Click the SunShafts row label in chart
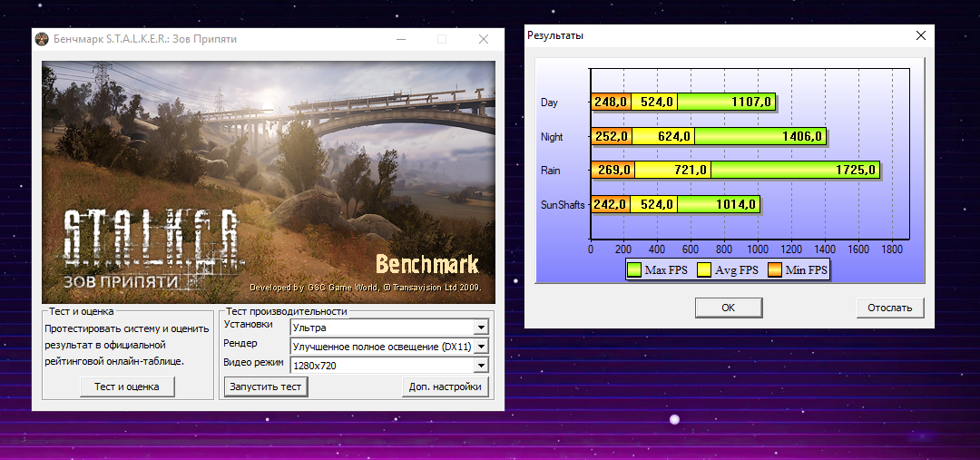Image resolution: width=980 pixels, height=460 pixels. coord(563,204)
